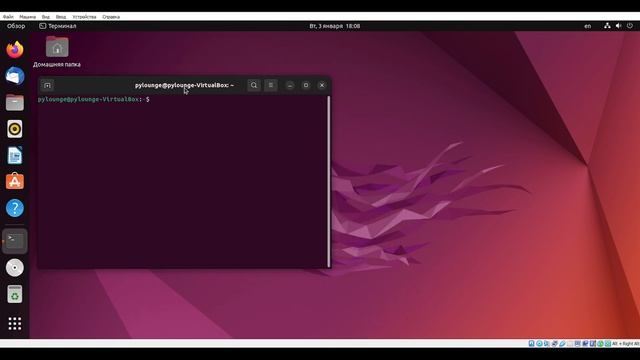Select the Terminal icon in the dock
This screenshot has height=360, width=640.
tap(15, 241)
